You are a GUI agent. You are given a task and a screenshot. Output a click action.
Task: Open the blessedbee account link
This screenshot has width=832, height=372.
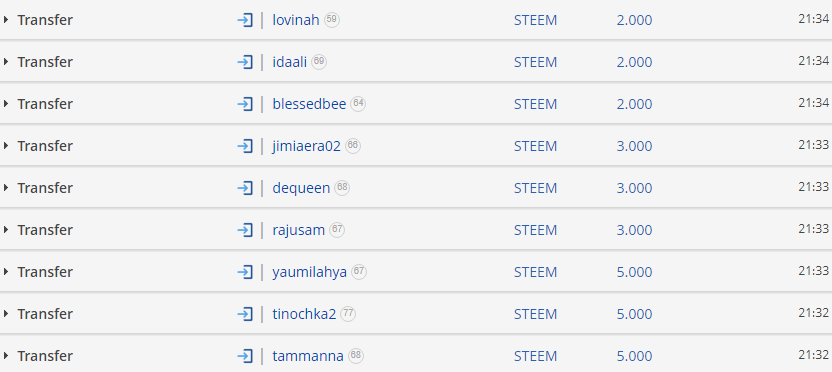[x=309, y=104]
